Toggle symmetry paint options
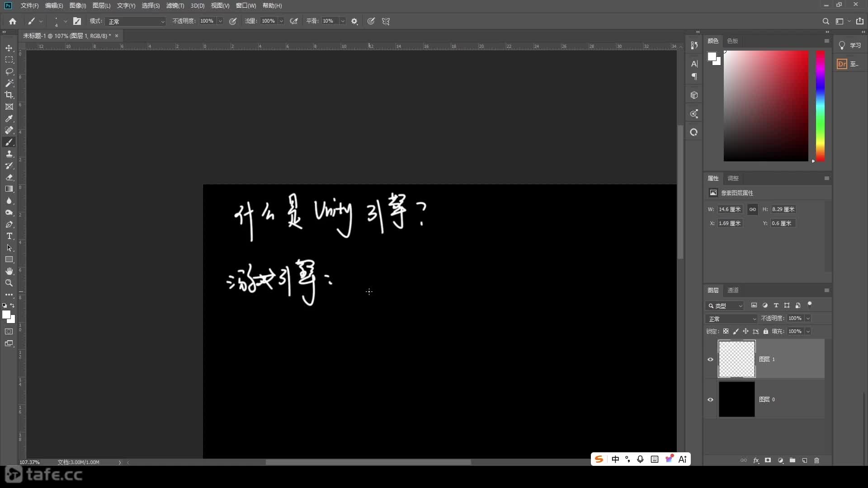Image resolution: width=868 pixels, height=488 pixels. coord(386,21)
